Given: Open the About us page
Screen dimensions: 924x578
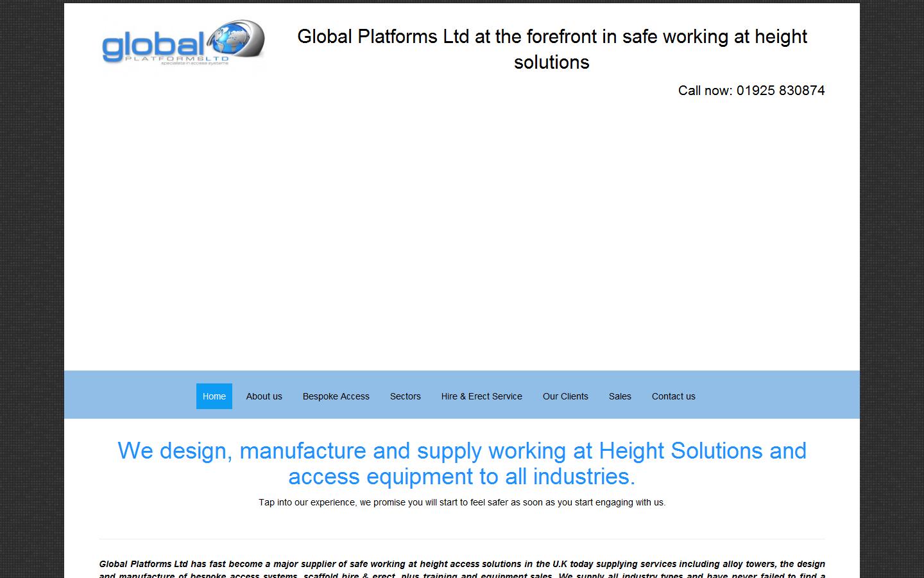Looking at the screenshot, I should (264, 396).
